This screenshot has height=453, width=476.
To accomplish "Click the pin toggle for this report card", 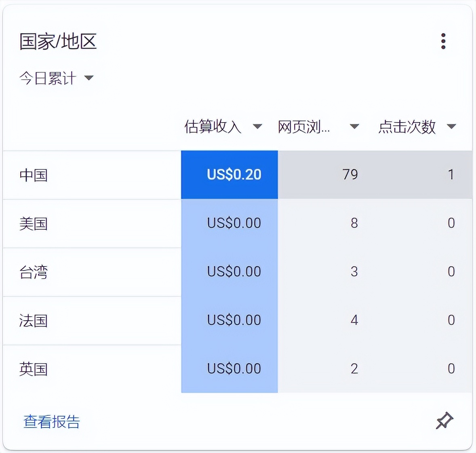I will click(x=444, y=421).
